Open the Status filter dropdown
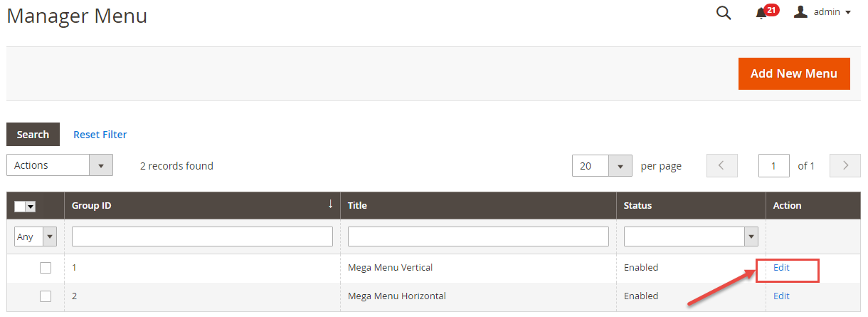The width and height of the screenshot is (868, 317). coord(690,237)
